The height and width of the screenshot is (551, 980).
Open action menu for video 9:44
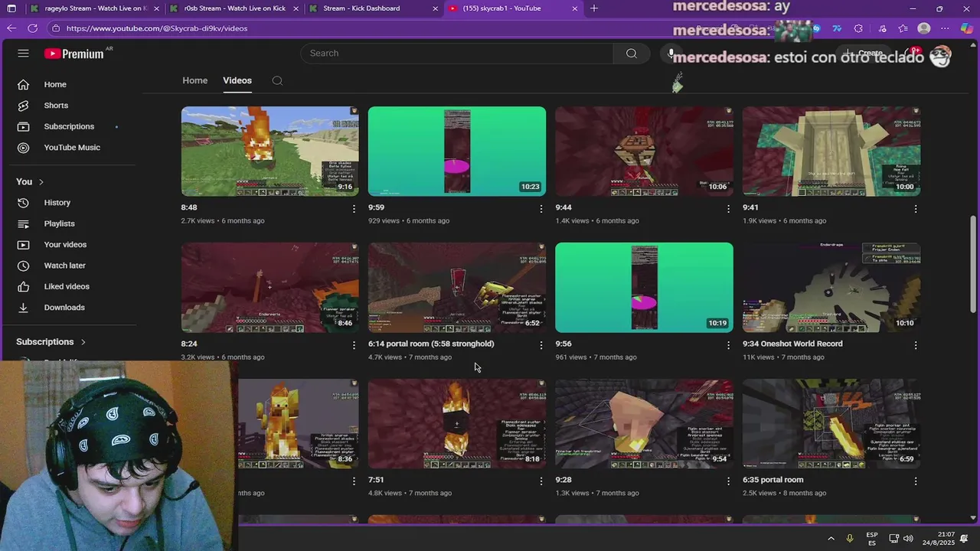[728, 208]
